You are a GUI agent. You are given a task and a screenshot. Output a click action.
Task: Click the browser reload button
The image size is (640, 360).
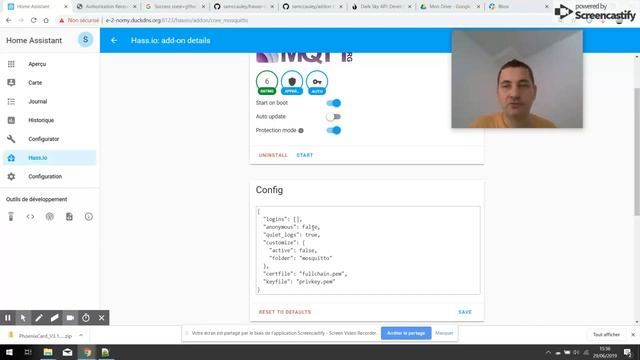pyautogui.click(x=33, y=20)
